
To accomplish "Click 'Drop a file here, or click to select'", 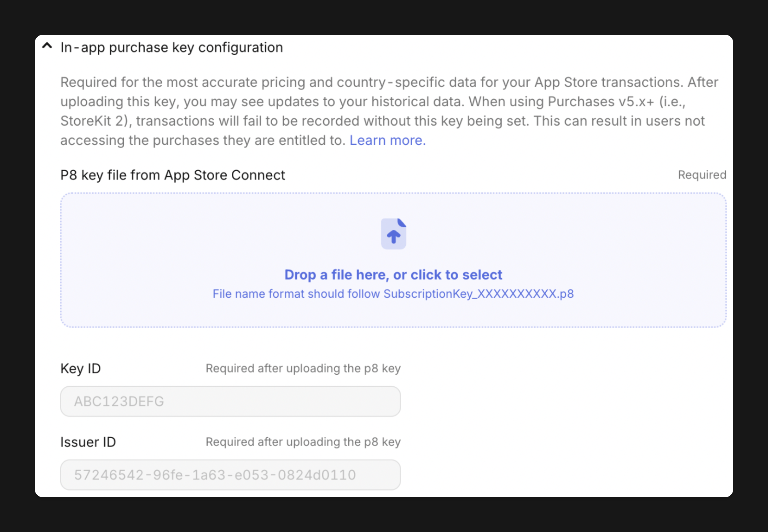I will tap(393, 275).
